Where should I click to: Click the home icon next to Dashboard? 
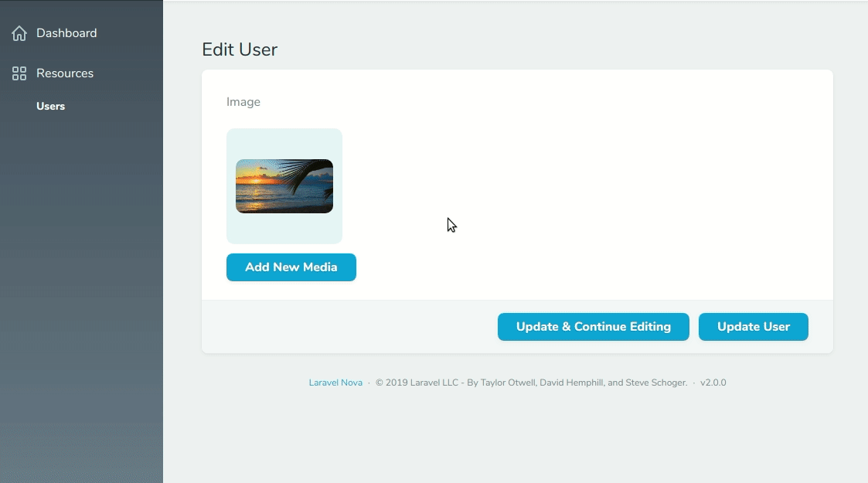19,32
